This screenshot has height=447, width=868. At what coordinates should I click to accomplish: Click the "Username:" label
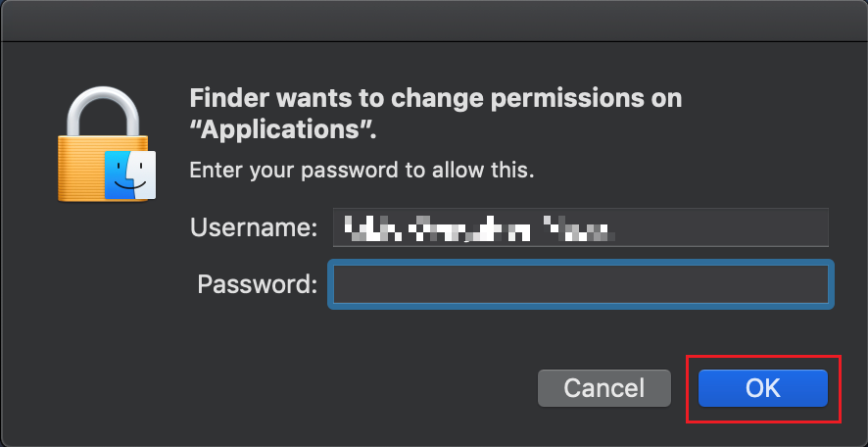click(x=254, y=227)
